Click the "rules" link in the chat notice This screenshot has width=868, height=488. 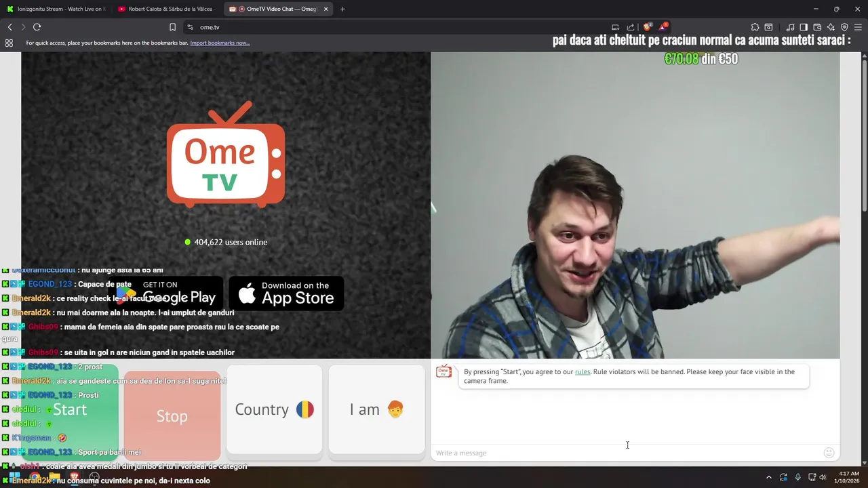coord(583,371)
